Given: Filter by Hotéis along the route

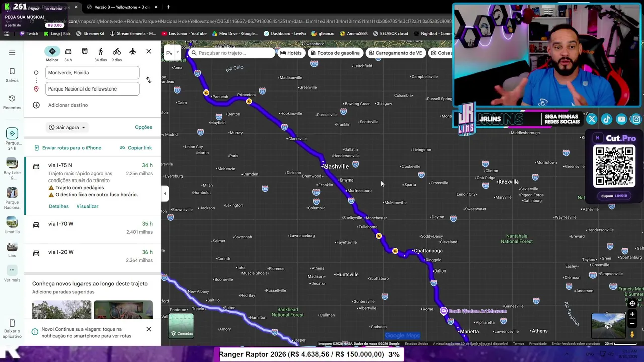Looking at the screenshot, I should click(291, 53).
